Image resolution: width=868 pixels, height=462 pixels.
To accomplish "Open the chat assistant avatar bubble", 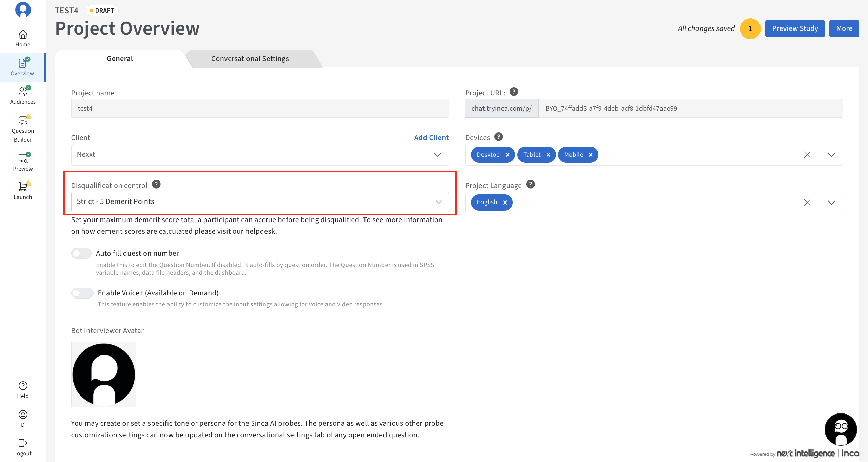I will 841,429.
